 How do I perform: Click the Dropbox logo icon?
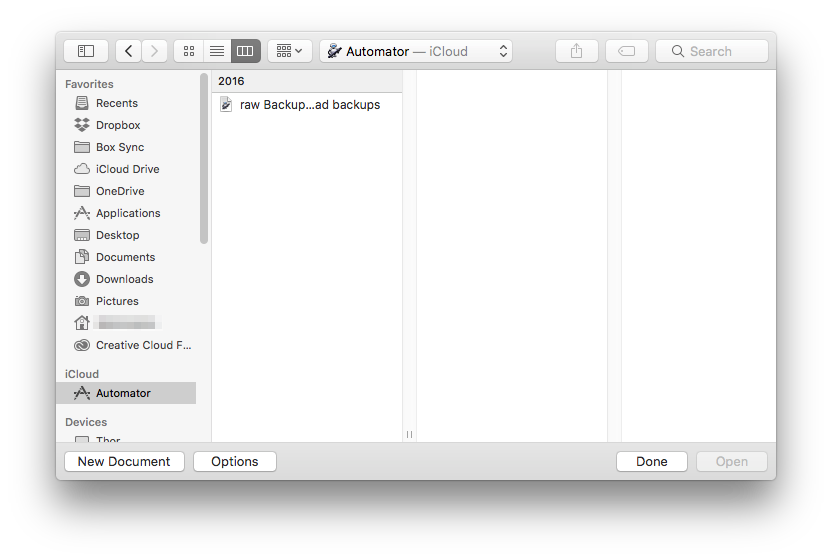(x=82, y=125)
